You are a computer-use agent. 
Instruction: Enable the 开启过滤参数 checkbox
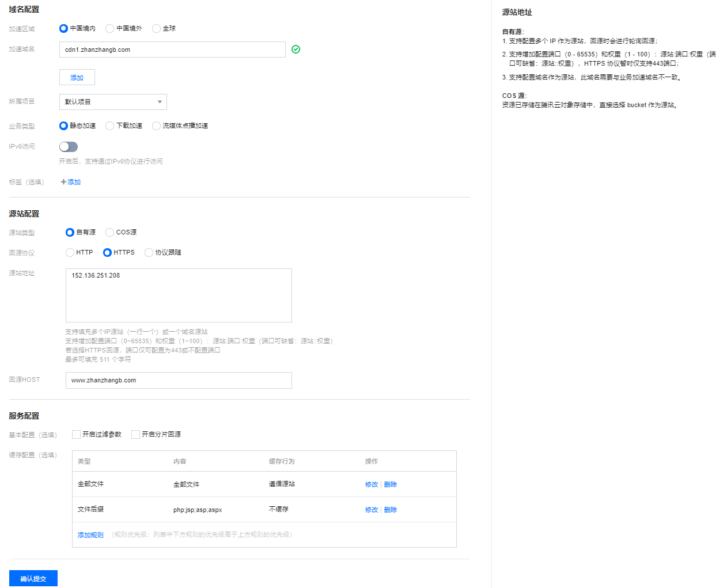click(76, 434)
